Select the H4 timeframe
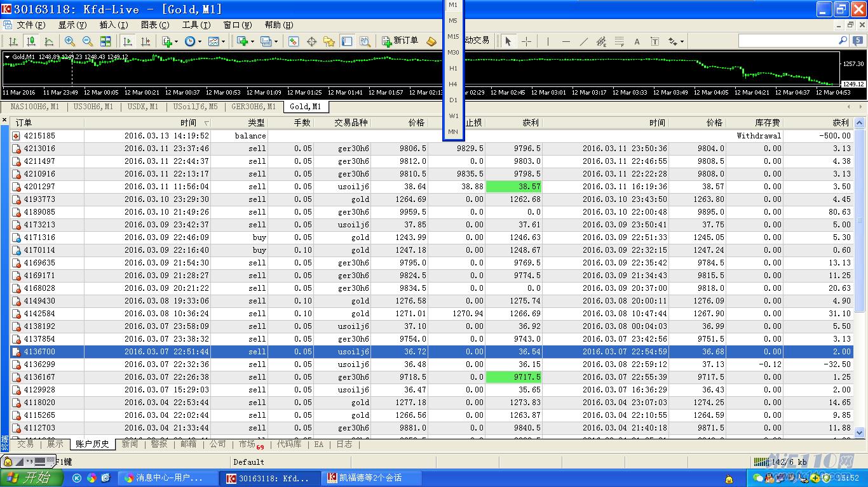Image resolution: width=868 pixels, height=487 pixels. [x=453, y=84]
